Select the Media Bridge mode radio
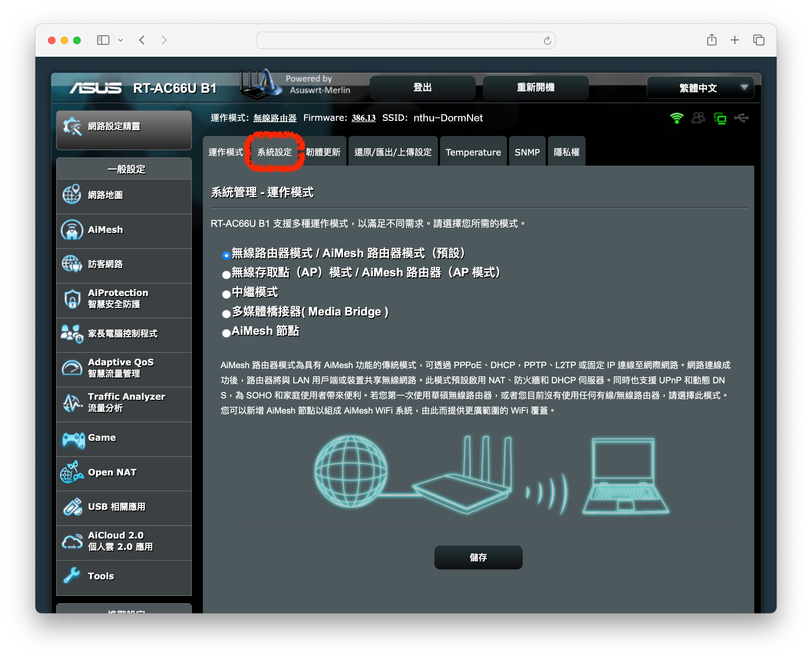Viewport: 812px width, 660px height. tap(226, 314)
